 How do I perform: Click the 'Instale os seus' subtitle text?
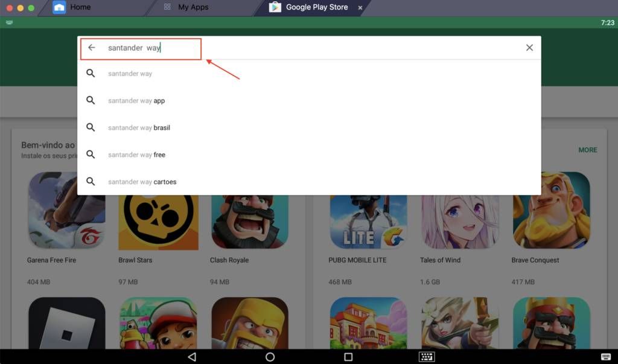point(49,156)
